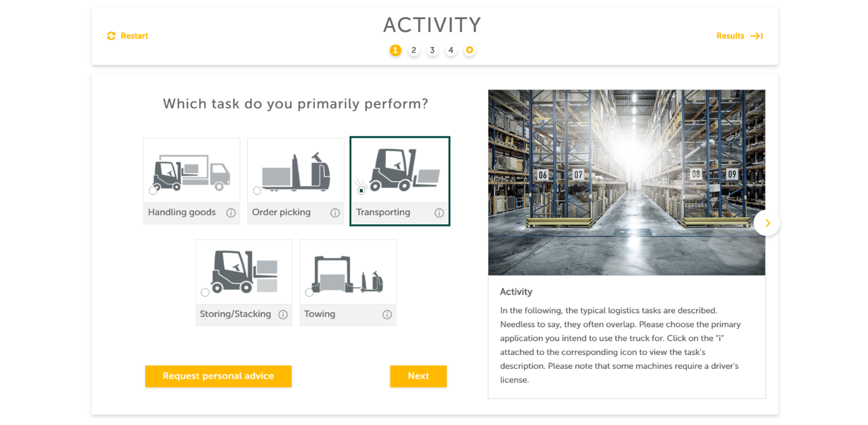Go to step 1 indicator

pyautogui.click(x=395, y=50)
